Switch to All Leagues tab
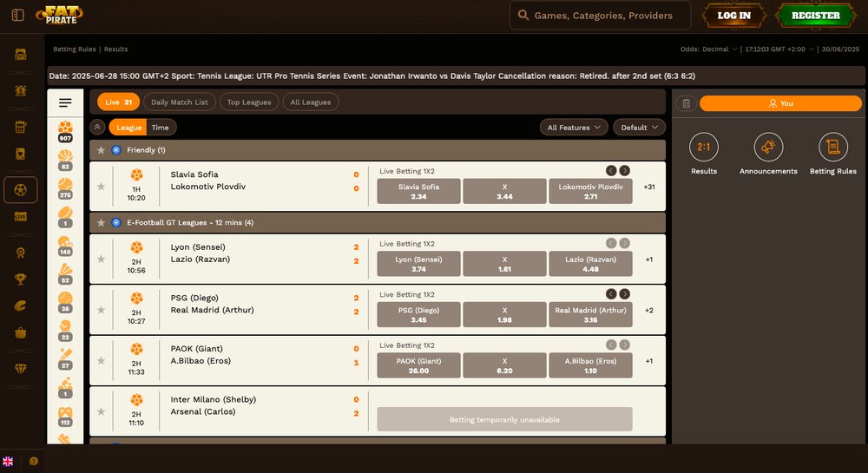868x473 pixels. point(311,102)
